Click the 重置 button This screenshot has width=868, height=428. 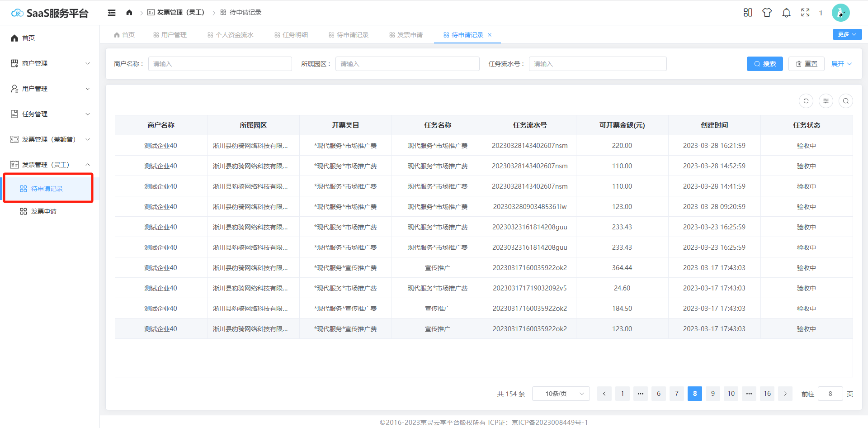click(x=806, y=64)
